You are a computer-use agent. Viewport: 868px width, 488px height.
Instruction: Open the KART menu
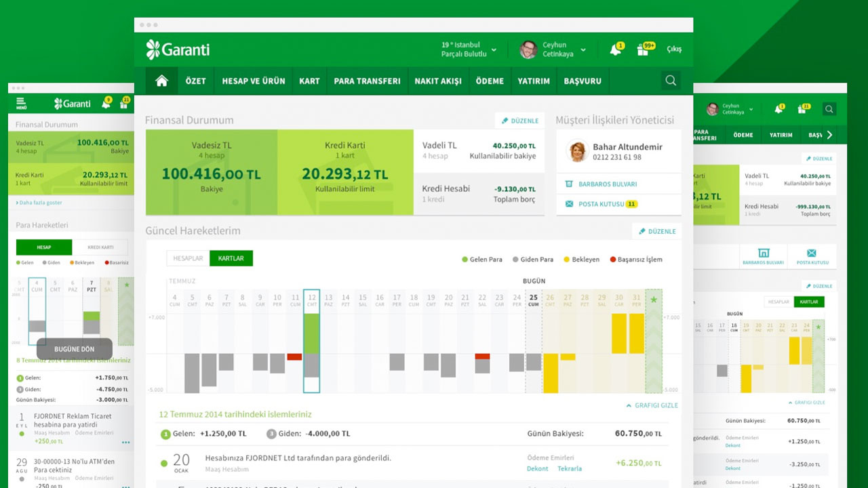point(309,81)
